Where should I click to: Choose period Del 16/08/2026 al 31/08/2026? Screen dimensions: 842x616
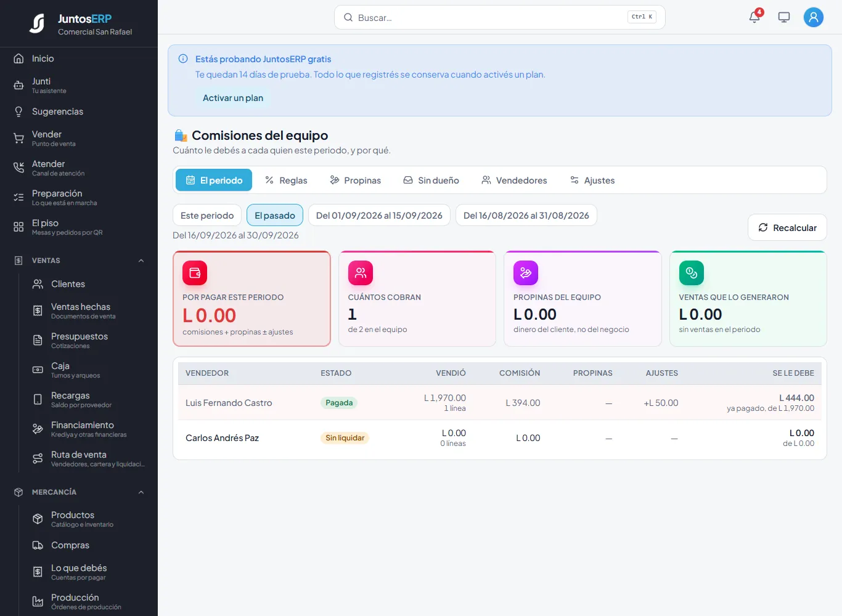(526, 216)
